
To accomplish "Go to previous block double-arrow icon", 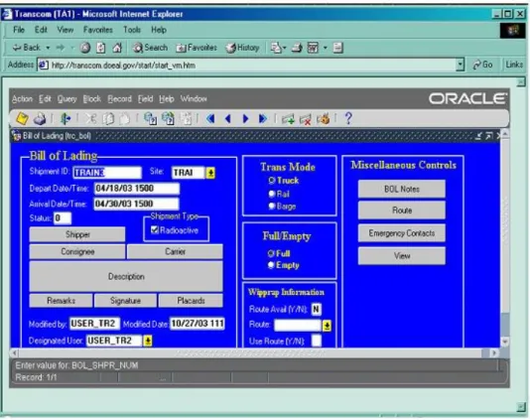I will coord(210,119).
